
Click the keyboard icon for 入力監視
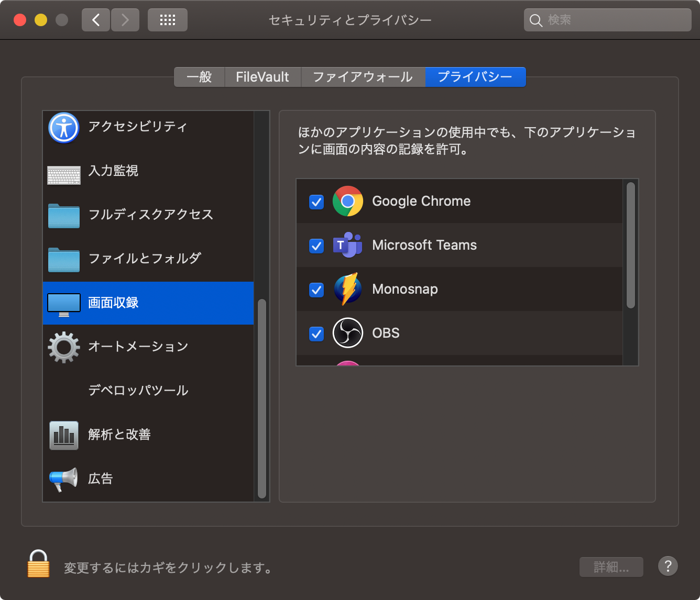[64, 175]
